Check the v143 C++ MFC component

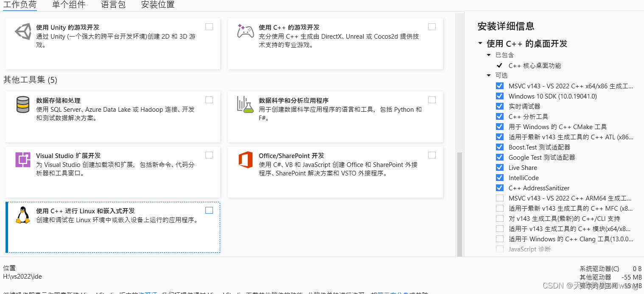pyautogui.click(x=500, y=208)
